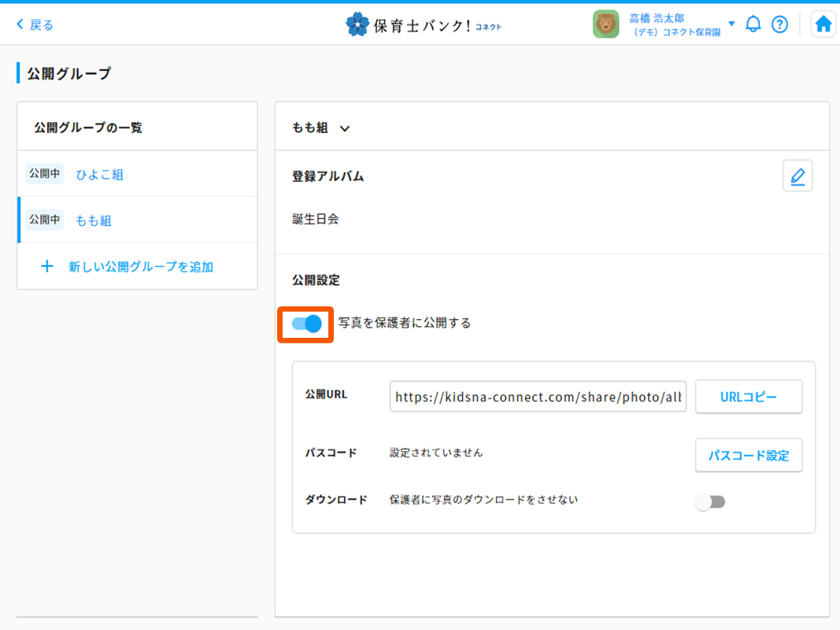Click the home icon at top right
This screenshot has width=840, height=630.
coord(823,24)
